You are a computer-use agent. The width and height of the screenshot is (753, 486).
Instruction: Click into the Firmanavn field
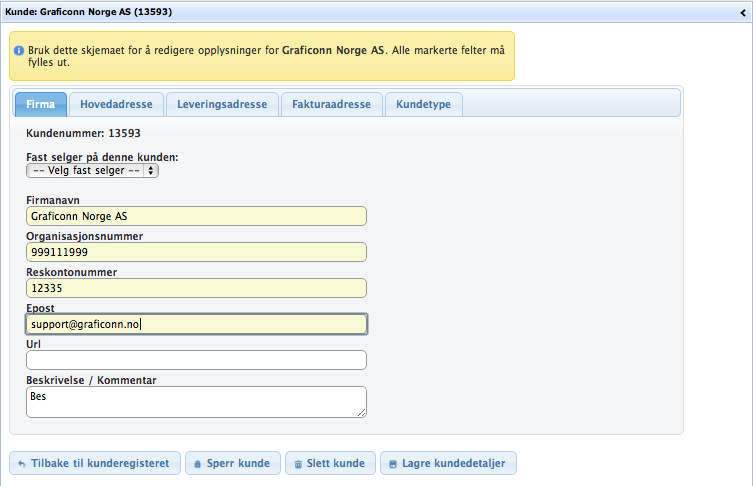pyautogui.click(x=196, y=216)
